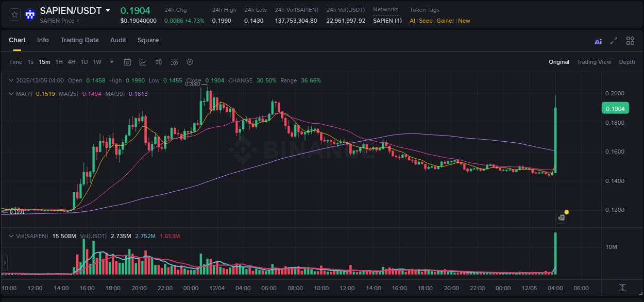Select the 1D timeframe

[x=83, y=62]
